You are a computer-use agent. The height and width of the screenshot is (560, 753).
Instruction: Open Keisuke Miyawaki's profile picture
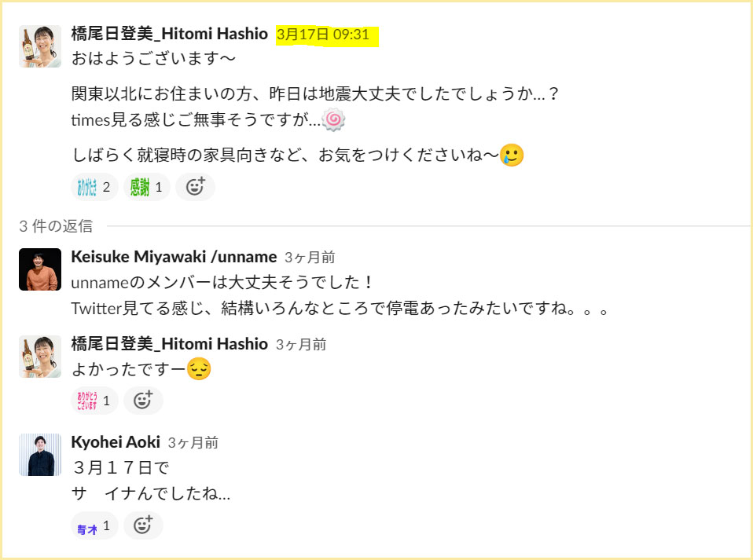click(40, 269)
